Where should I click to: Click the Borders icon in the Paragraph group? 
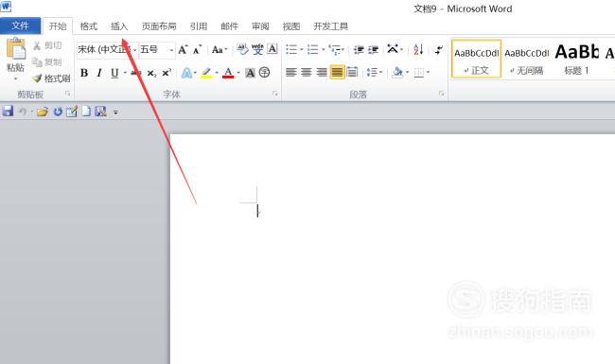pos(419,73)
